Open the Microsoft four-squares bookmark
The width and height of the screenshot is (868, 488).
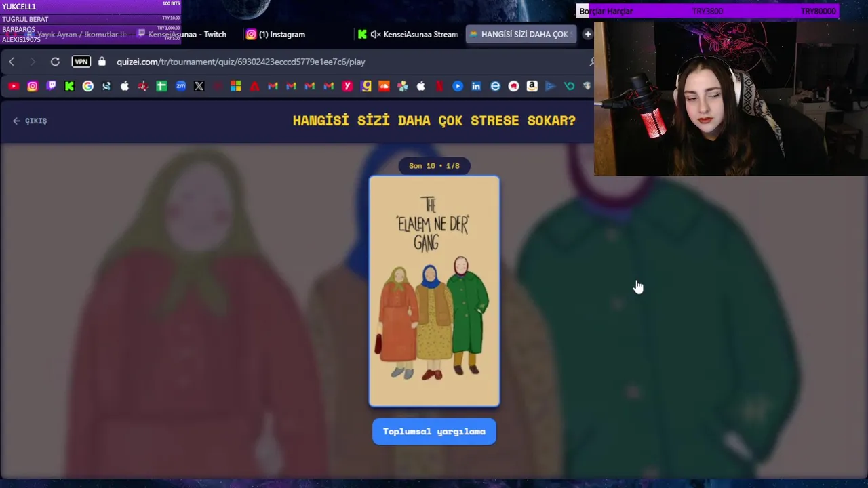point(235,86)
